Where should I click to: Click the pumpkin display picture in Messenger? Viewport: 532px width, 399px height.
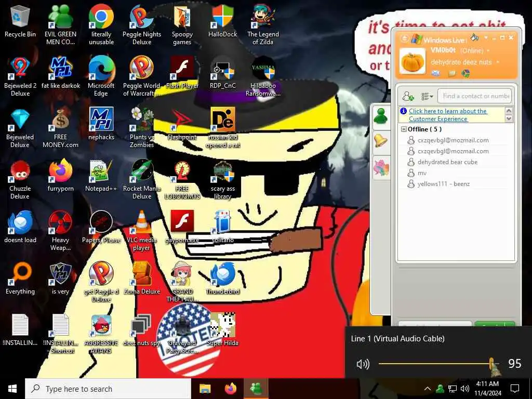[412, 61]
